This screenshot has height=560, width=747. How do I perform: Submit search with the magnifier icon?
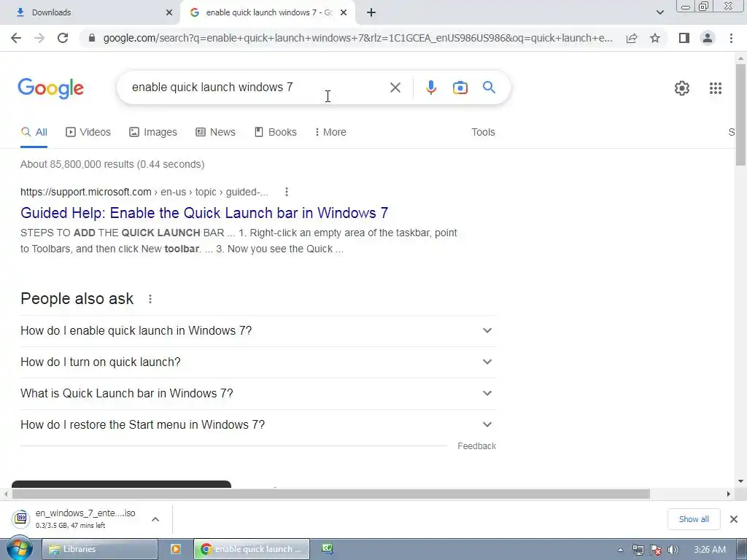coord(489,87)
